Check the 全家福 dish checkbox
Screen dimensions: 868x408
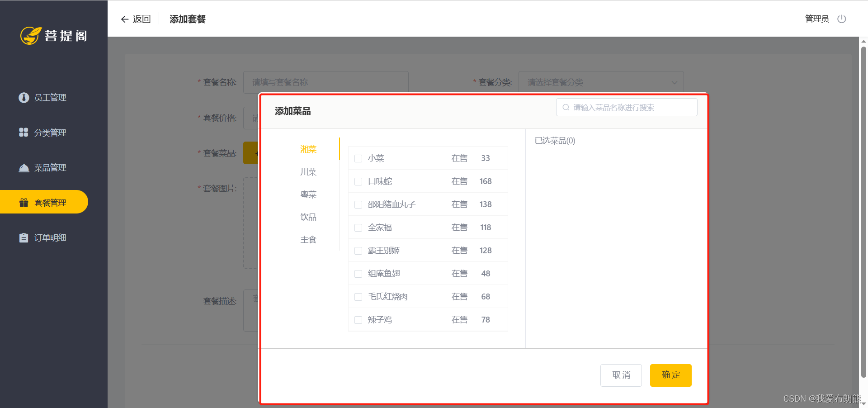[359, 228]
